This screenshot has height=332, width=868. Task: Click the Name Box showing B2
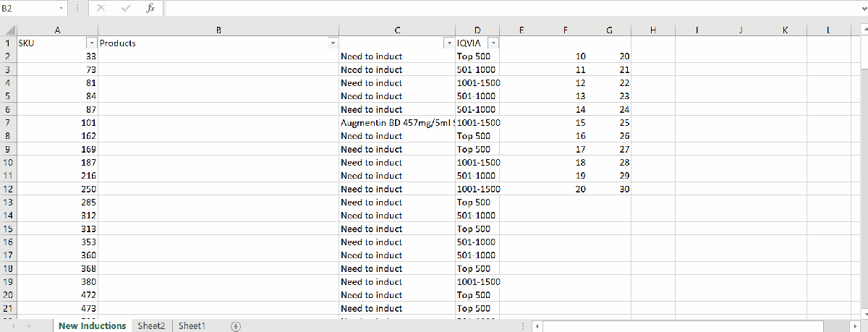coord(29,8)
